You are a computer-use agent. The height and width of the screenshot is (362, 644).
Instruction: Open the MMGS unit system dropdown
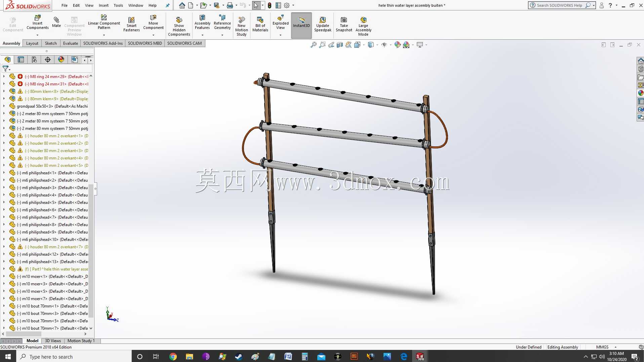615,347
